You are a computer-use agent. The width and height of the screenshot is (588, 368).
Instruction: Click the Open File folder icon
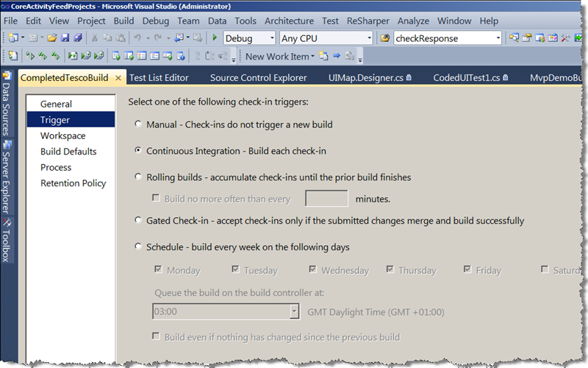point(52,38)
